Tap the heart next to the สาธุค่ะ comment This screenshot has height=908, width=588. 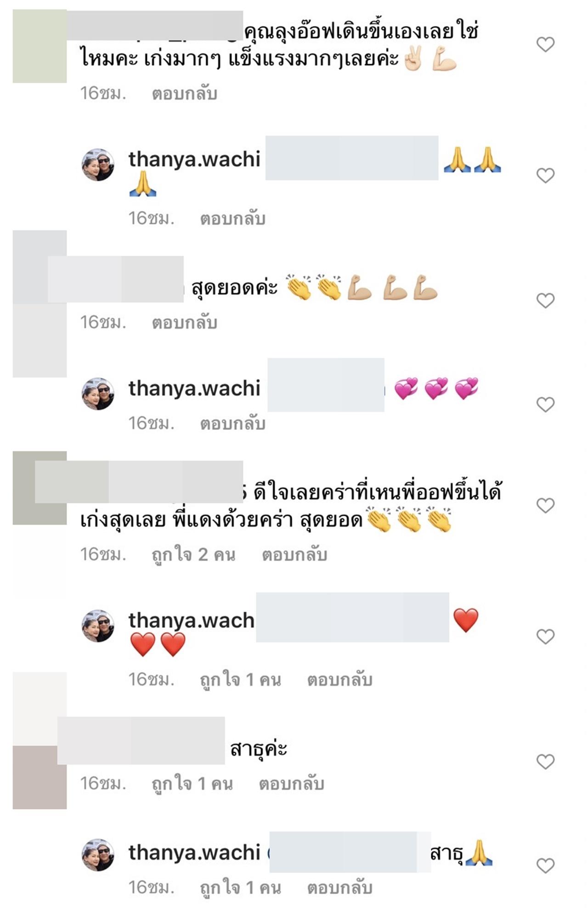click(545, 762)
